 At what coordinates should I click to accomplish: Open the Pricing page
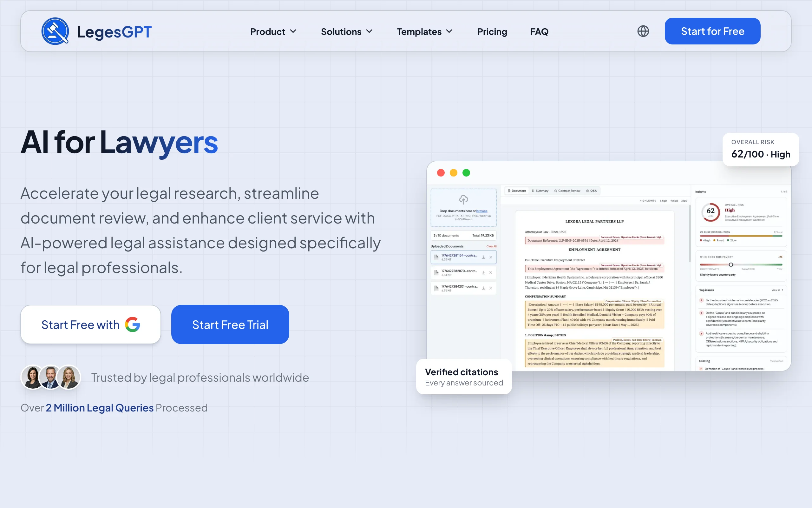tap(492, 31)
